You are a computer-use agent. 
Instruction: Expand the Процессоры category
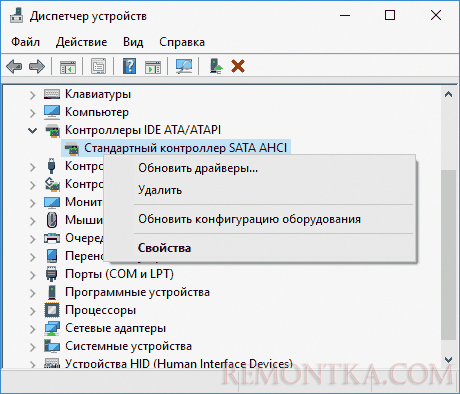coord(32,311)
